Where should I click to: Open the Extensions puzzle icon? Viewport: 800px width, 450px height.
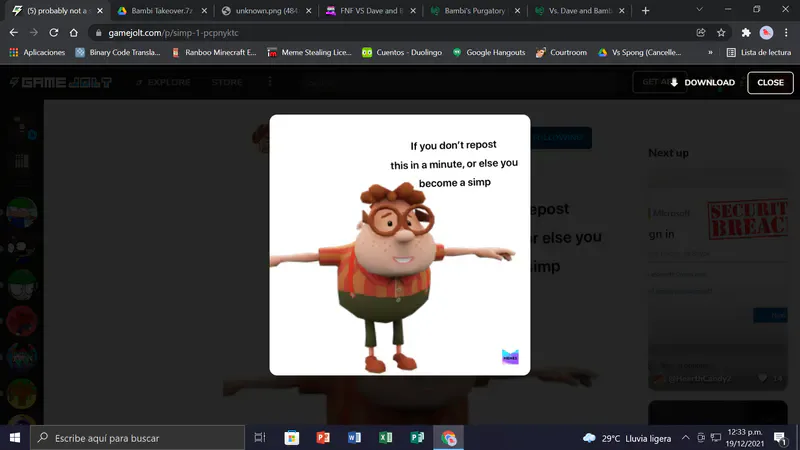point(746,33)
